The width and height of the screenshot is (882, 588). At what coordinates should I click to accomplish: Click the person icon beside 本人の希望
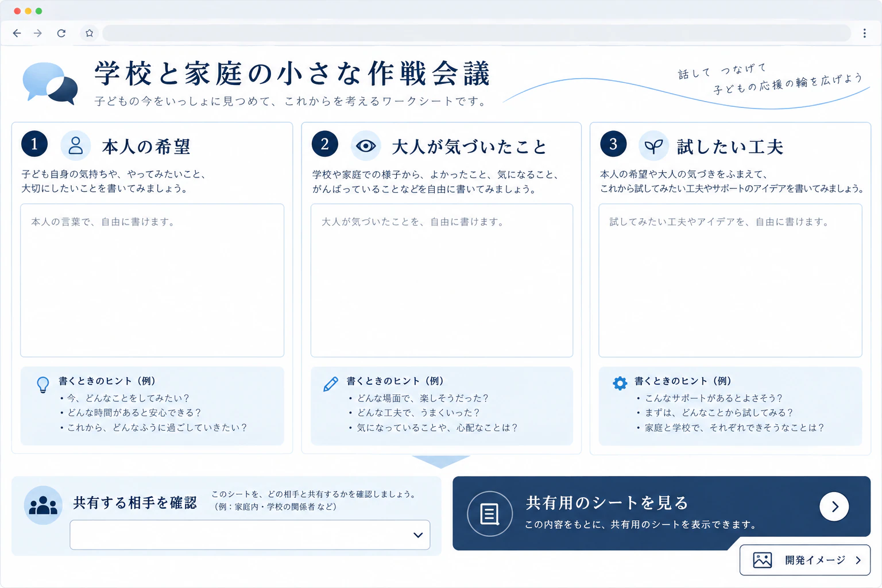[76, 145]
